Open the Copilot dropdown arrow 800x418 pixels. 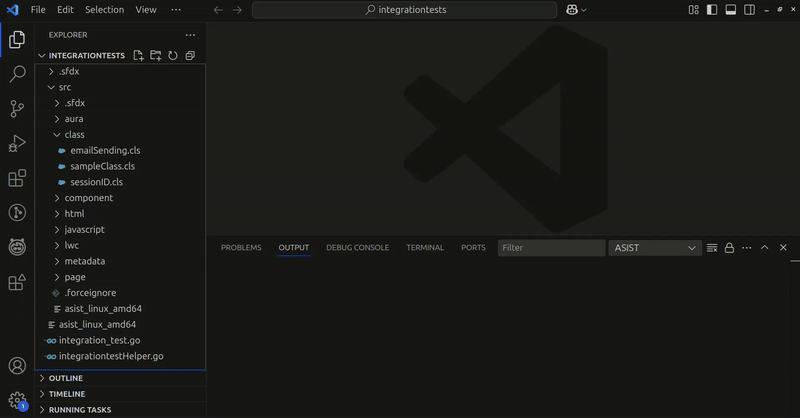[x=584, y=10]
